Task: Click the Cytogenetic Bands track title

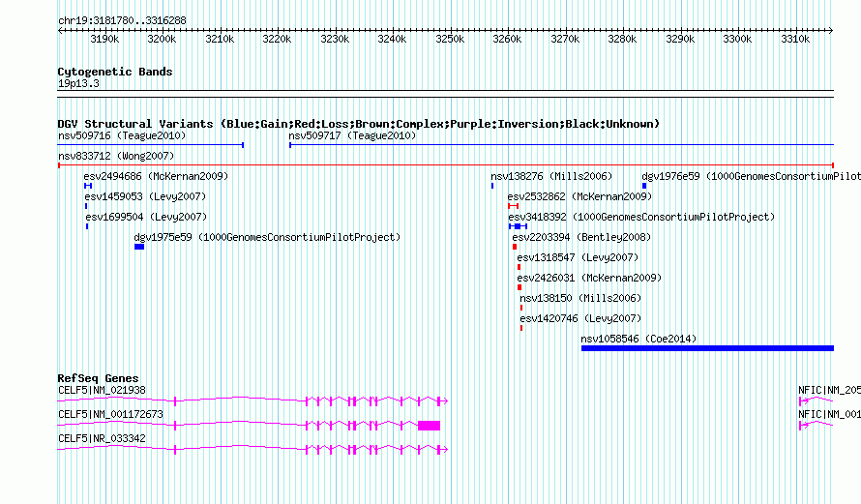Action: [x=115, y=72]
